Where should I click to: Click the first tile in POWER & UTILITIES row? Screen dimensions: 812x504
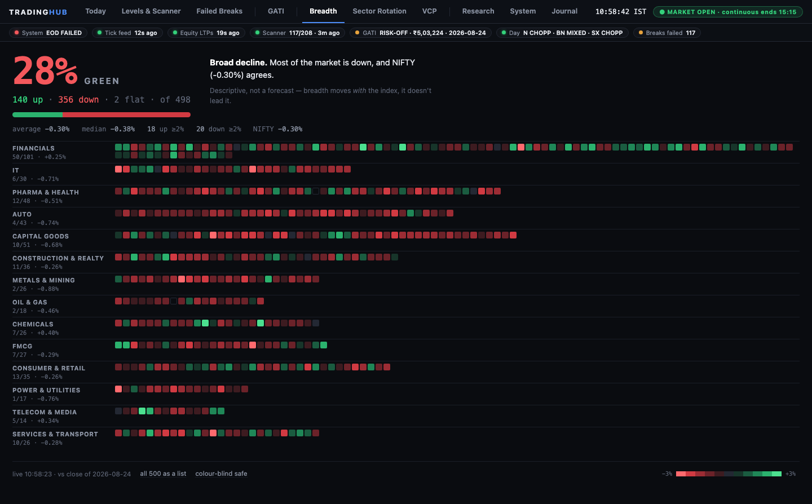(x=118, y=389)
